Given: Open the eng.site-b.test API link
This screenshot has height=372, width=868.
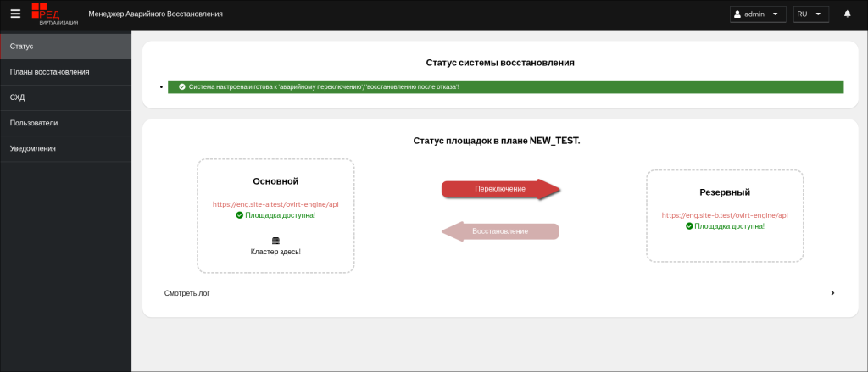Looking at the screenshot, I should (725, 215).
